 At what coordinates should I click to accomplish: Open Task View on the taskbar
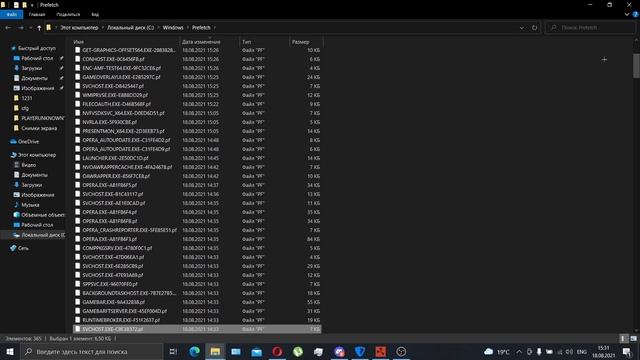(173, 351)
